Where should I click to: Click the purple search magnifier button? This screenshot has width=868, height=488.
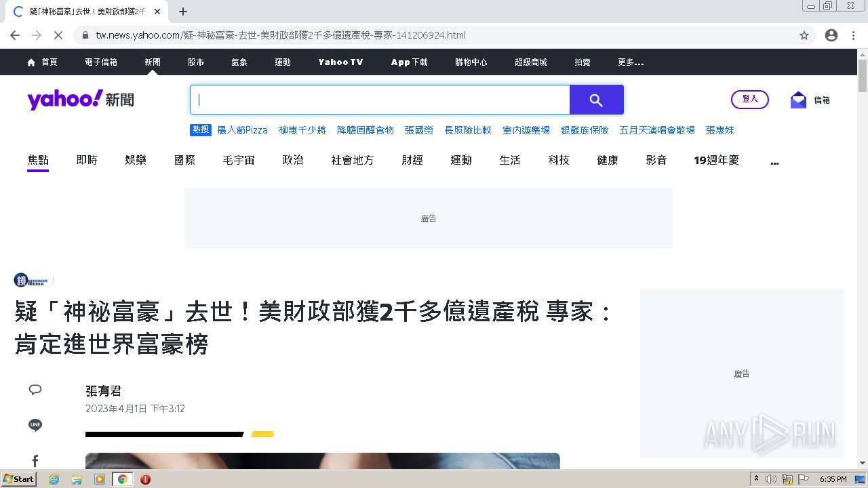(x=596, y=100)
